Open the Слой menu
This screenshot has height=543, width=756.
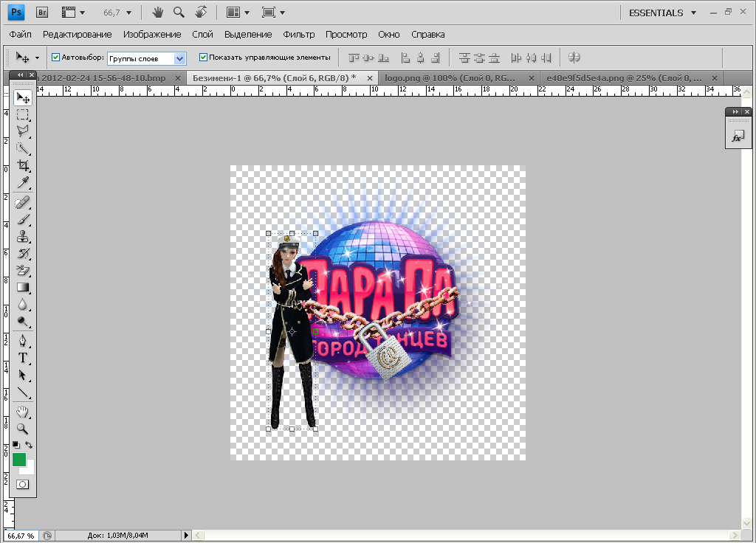pyautogui.click(x=202, y=34)
